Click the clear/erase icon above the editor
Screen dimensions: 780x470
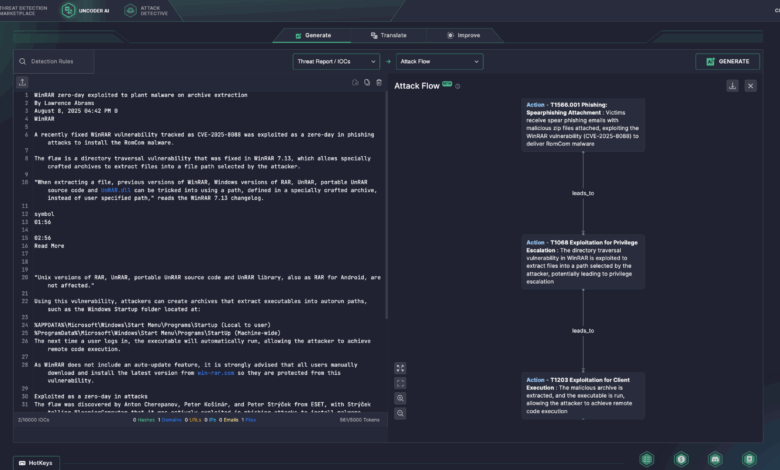(355, 83)
